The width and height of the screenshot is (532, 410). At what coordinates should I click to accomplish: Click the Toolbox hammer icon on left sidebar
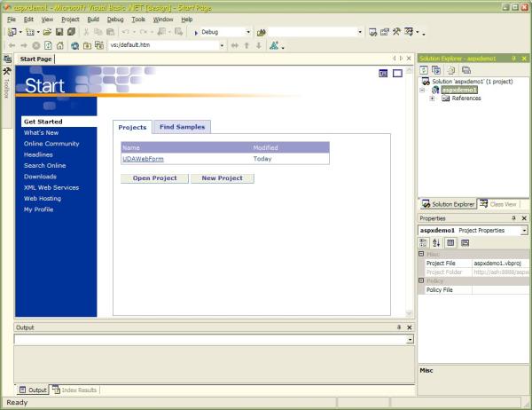pos(7,71)
